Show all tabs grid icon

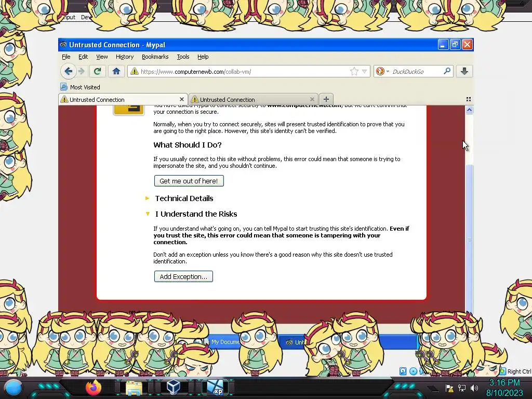[469, 99]
